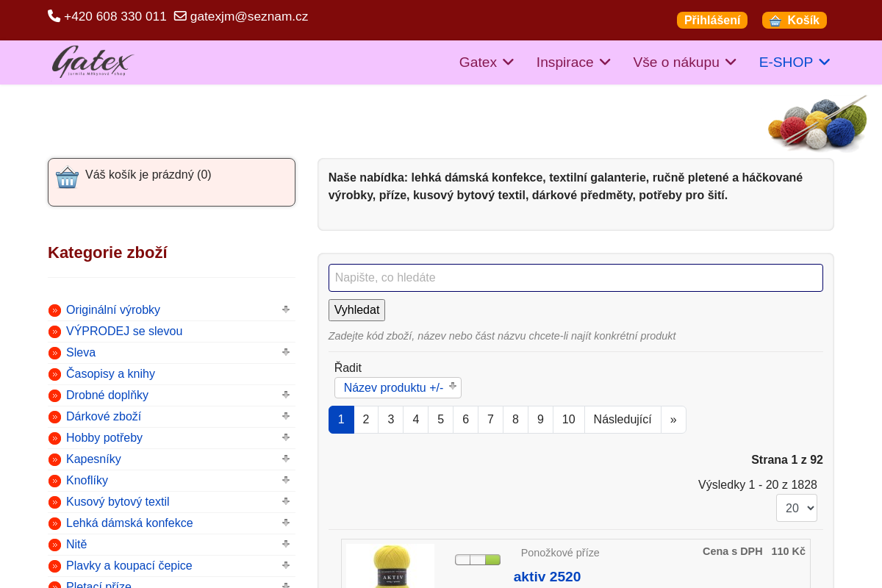Open the Inspirace menu
This screenshot has width=882, height=588.
[573, 62]
